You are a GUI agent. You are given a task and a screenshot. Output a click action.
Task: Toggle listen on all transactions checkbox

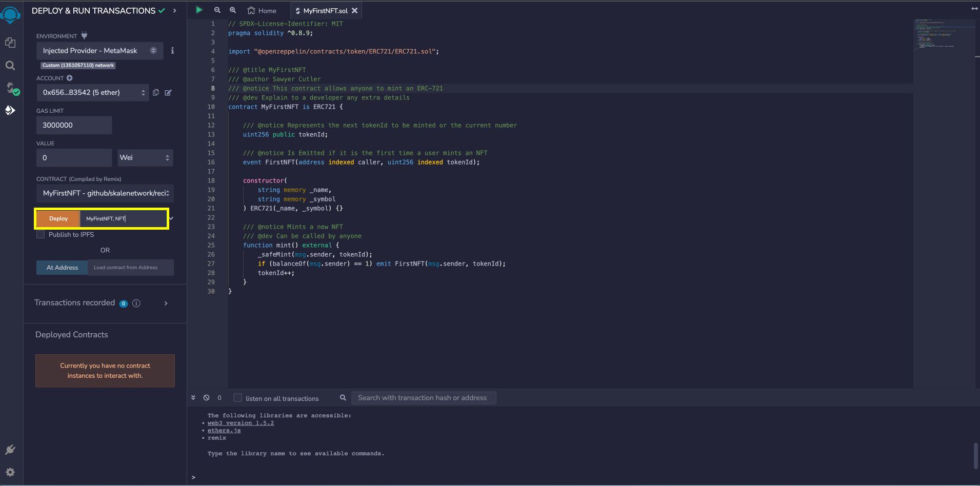pos(237,398)
